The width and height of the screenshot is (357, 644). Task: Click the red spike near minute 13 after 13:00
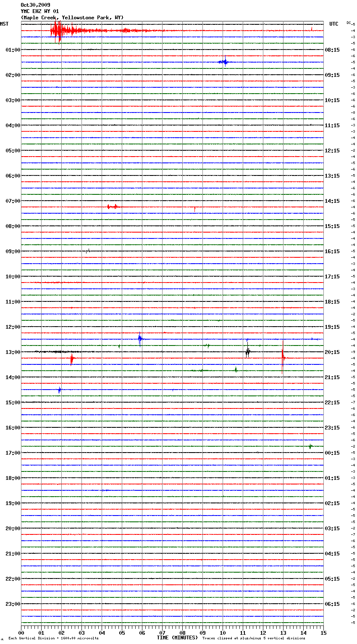[x=283, y=357]
